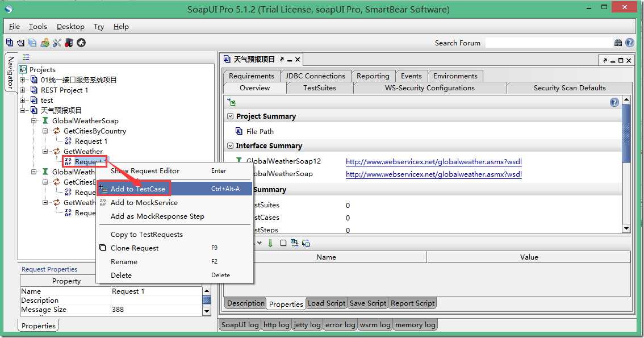Open the Load Script tab

pos(327,303)
